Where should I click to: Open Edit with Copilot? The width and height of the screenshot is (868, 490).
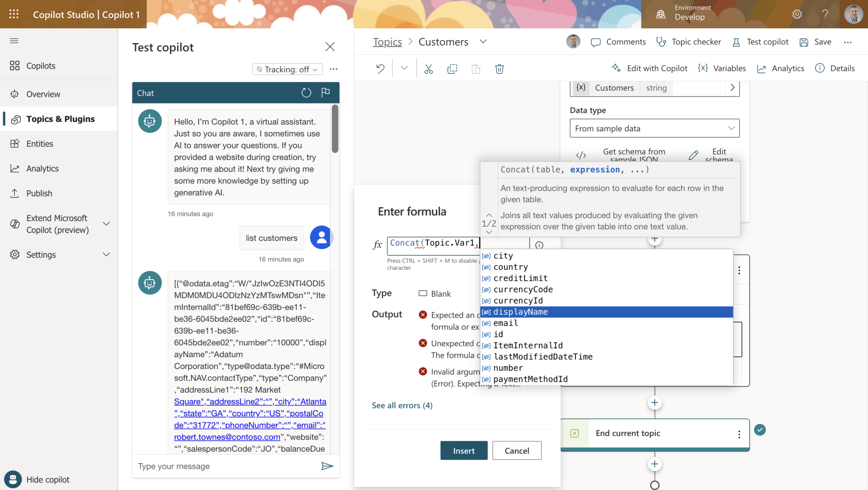[x=650, y=69]
